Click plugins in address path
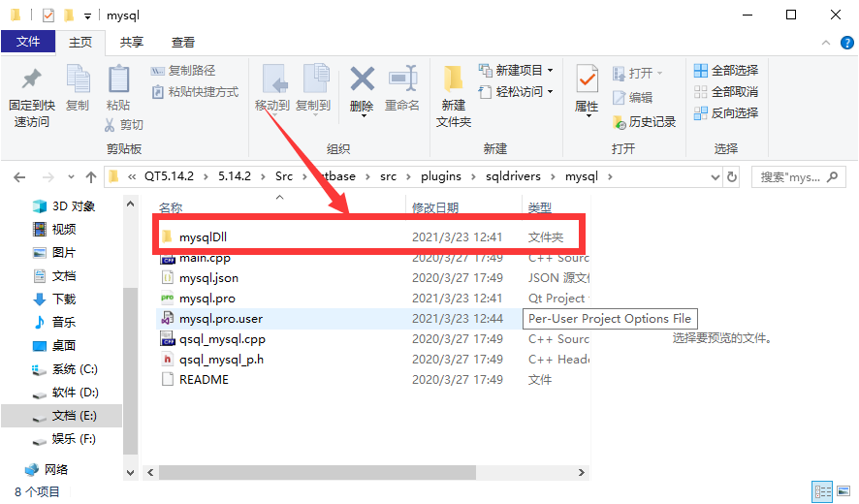The image size is (859, 504). click(441, 176)
